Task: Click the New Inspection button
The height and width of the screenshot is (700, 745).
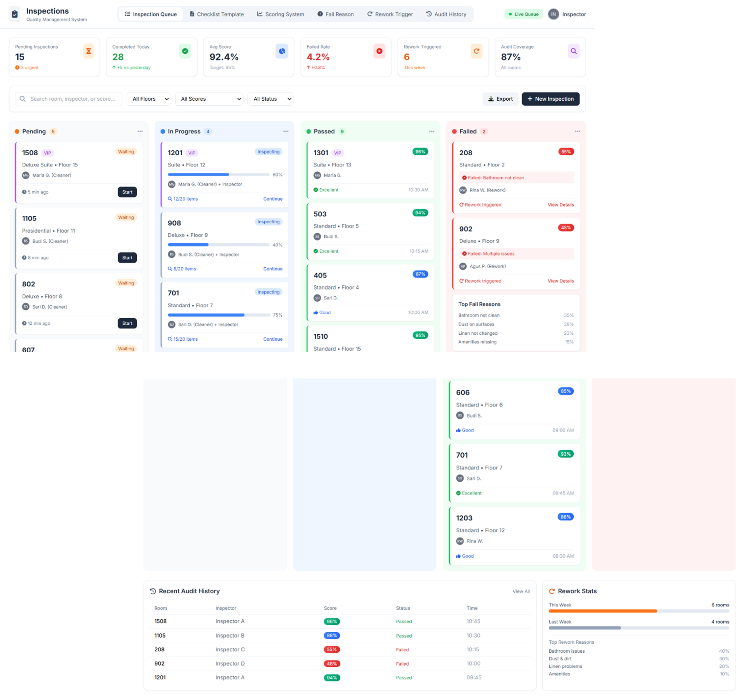Action: point(550,99)
